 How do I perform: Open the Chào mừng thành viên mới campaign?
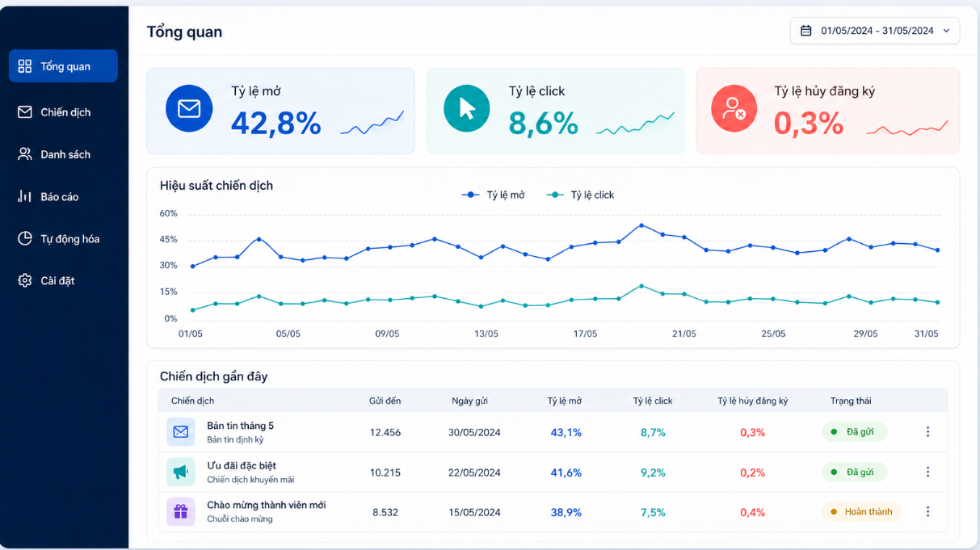coord(267,505)
